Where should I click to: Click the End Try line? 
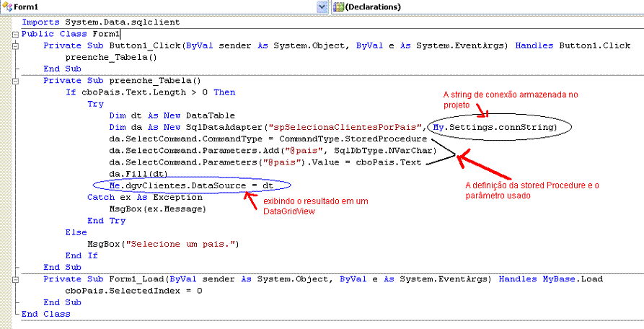pos(107,221)
